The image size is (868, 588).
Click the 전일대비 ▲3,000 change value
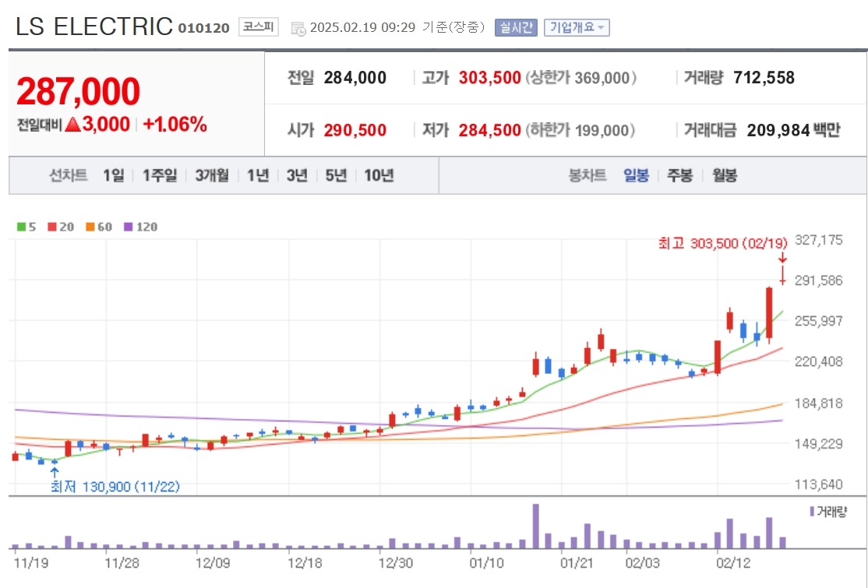(x=73, y=125)
